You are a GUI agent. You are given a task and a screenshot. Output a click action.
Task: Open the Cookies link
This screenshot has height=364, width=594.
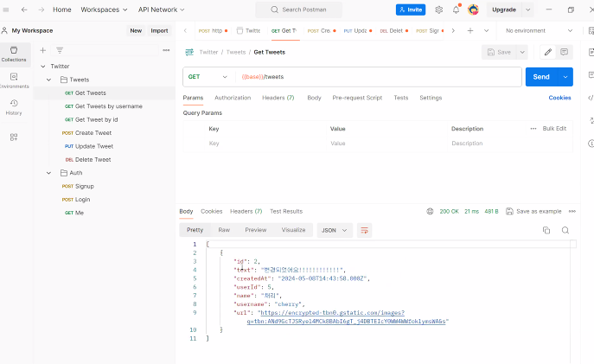pos(559,98)
